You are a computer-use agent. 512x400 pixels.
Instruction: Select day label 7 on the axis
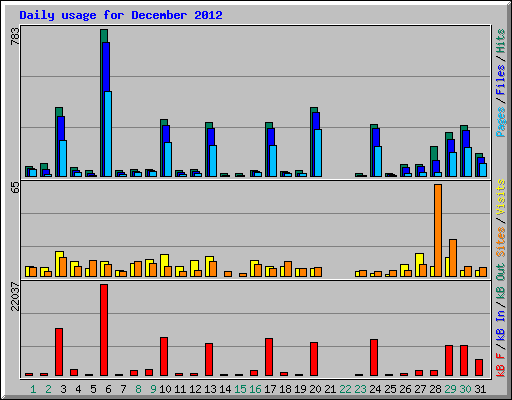(x=123, y=389)
